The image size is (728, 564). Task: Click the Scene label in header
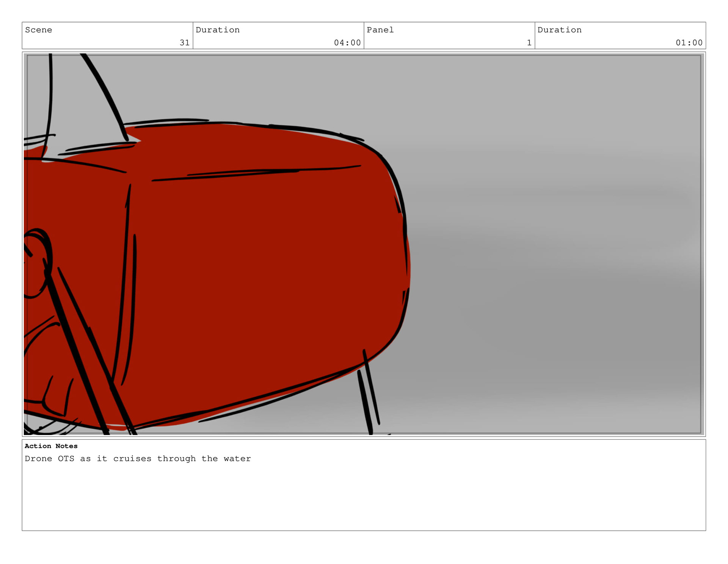click(38, 30)
